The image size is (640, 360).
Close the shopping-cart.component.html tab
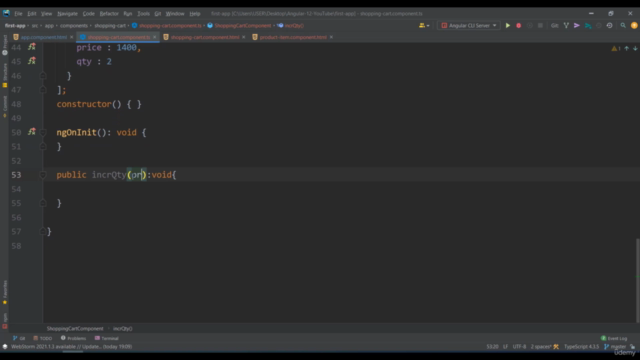[x=244, y=37]
